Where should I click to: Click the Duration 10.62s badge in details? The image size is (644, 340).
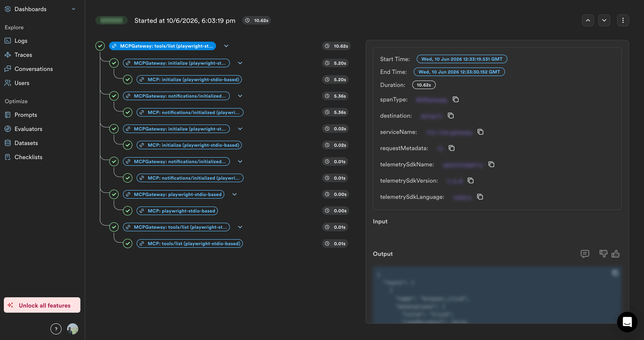[x=424, y=85]
